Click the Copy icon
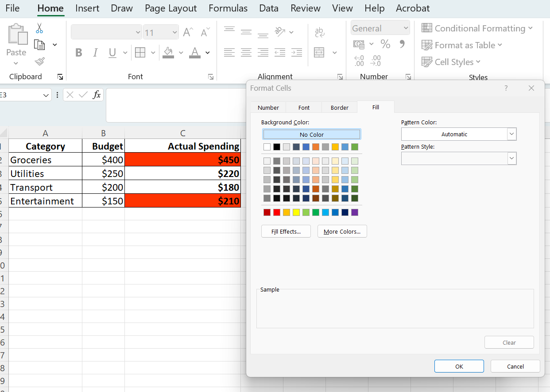 point(40,45)
